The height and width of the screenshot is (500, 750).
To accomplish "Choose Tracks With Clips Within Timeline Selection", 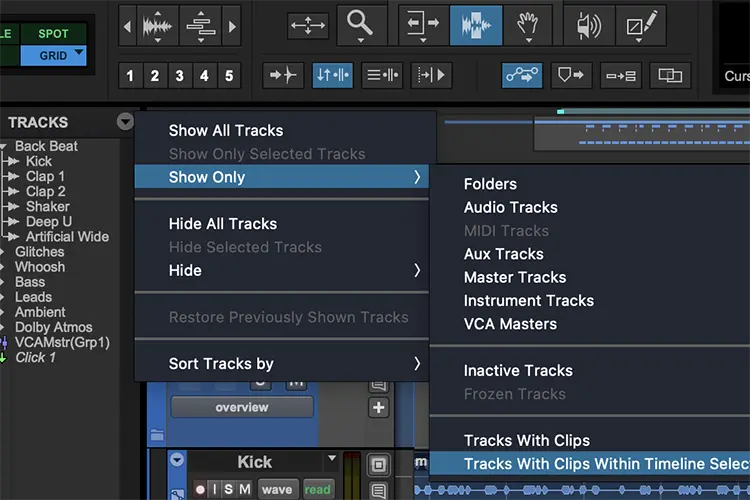I will click(590, 464).
